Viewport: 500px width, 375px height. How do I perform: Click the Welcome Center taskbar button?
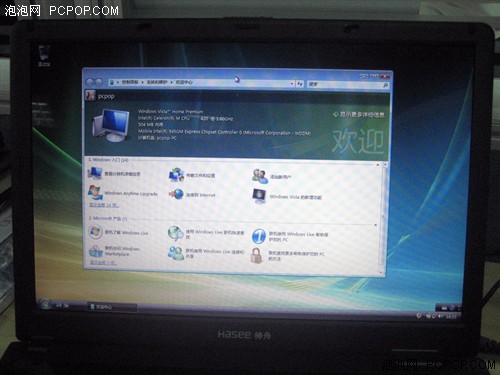click(x=112, y=307)
